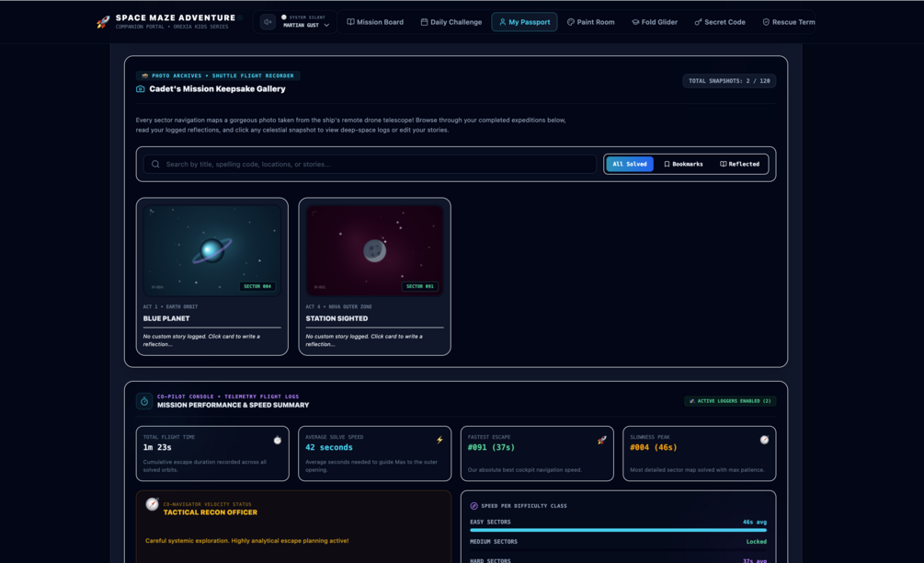This screenshot has height=563, width=924.
Task: Click the Sector 091 badge
Action: tap(419, 286)
